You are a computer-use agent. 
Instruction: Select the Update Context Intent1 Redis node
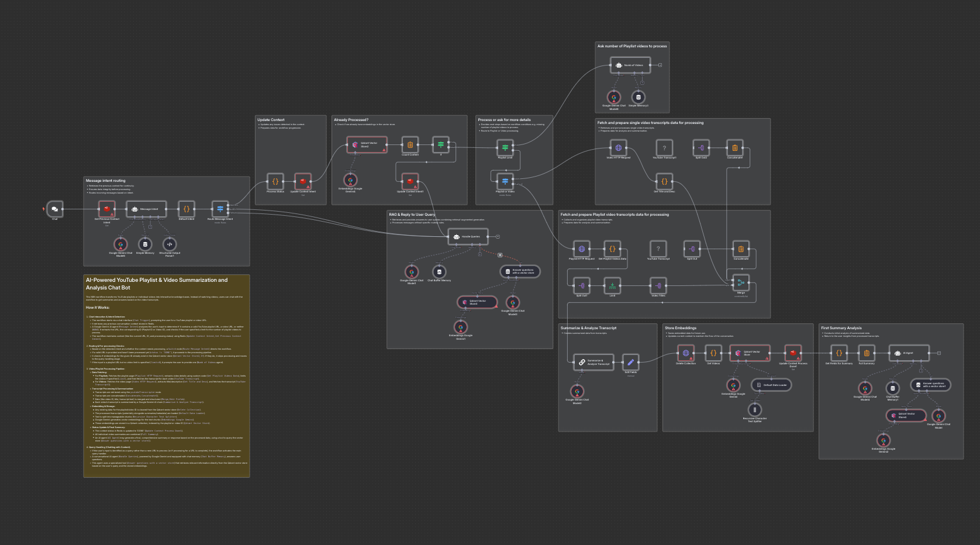(410, 181)
